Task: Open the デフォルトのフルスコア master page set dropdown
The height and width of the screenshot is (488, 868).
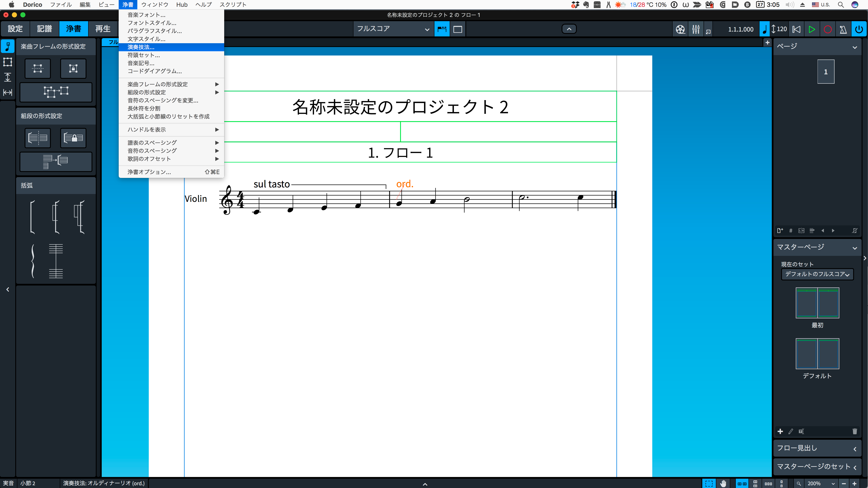Action: tap(817, 274)
